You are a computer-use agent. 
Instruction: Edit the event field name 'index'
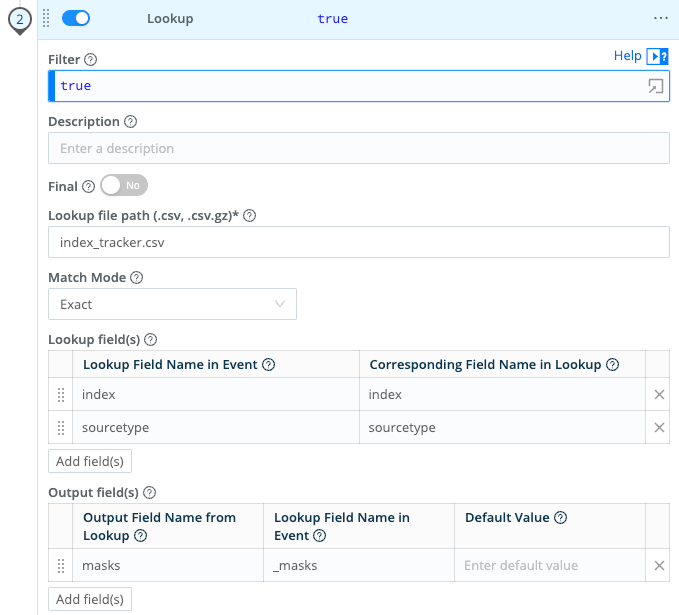click(x=216, y=395)
